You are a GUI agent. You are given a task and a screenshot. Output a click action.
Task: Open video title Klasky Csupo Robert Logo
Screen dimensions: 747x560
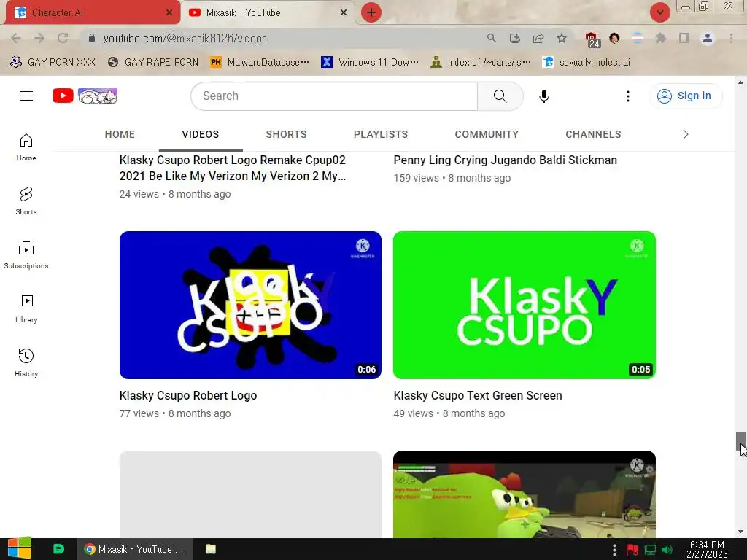[x=188, y=395]
